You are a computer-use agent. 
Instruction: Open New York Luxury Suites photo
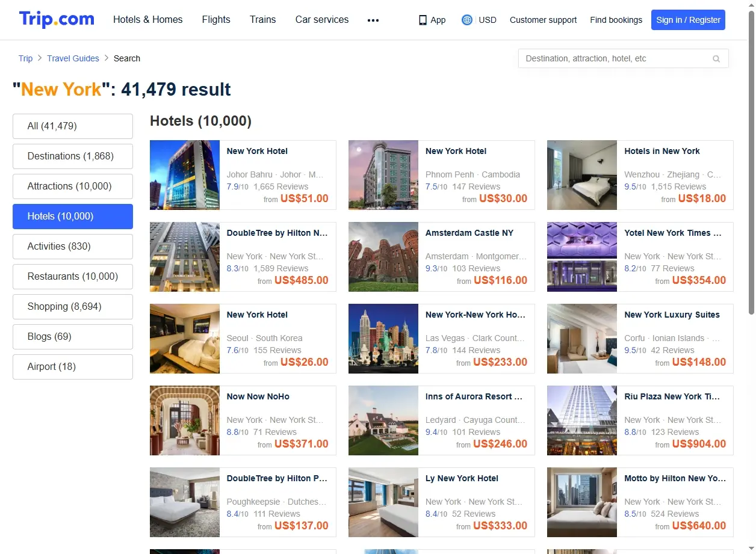(x=582, y=339)
